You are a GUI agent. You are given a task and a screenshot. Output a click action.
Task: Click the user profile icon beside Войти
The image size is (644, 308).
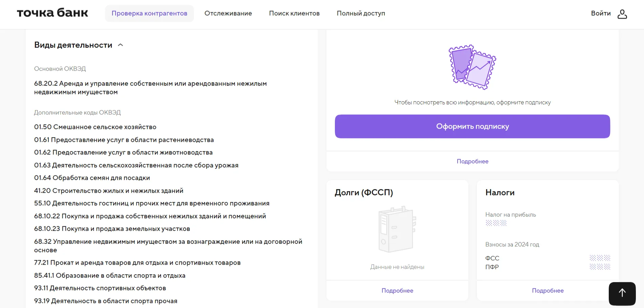(622, 14)
